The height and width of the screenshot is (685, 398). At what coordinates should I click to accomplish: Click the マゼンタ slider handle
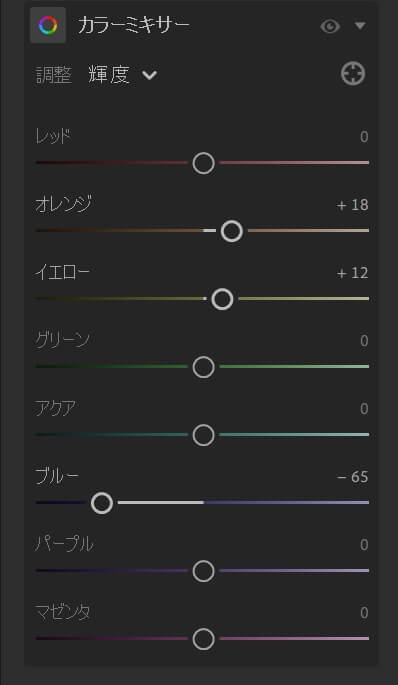point(204,639)
